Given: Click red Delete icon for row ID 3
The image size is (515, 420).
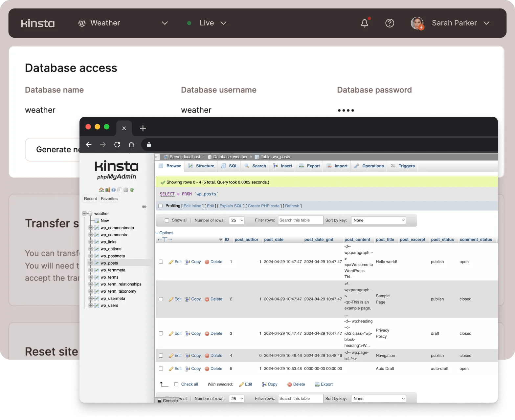Looking at the screenshot, I should pyautogui.click(x=207, y=334).
